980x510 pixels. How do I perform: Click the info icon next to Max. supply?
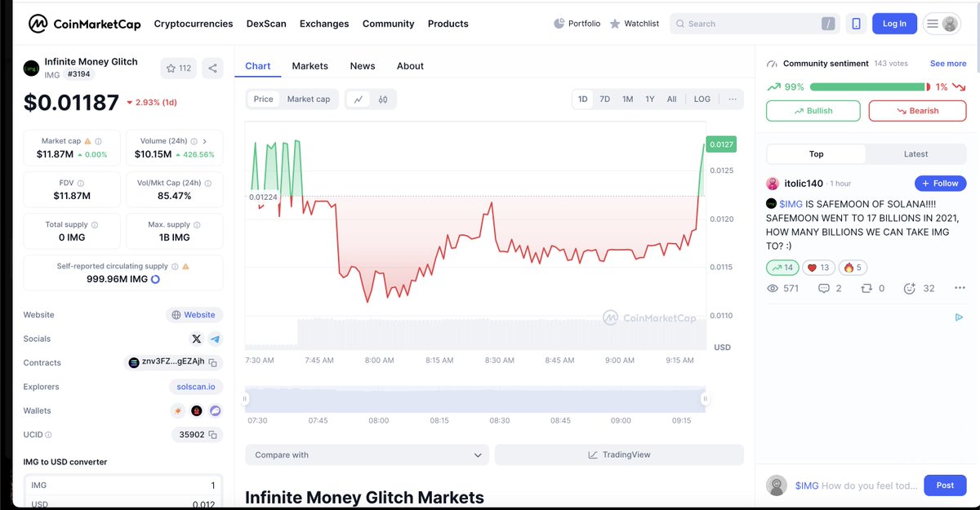[197, 225]
